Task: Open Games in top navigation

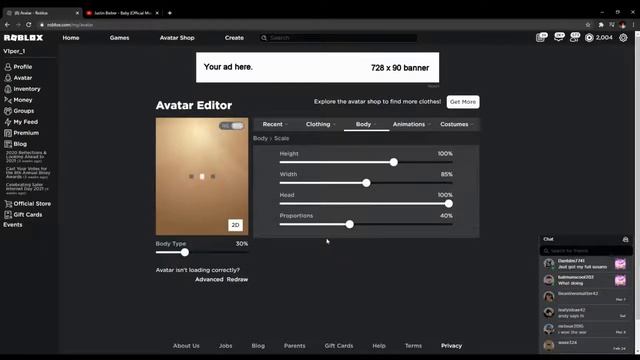Action: click(x=119, y=38)
